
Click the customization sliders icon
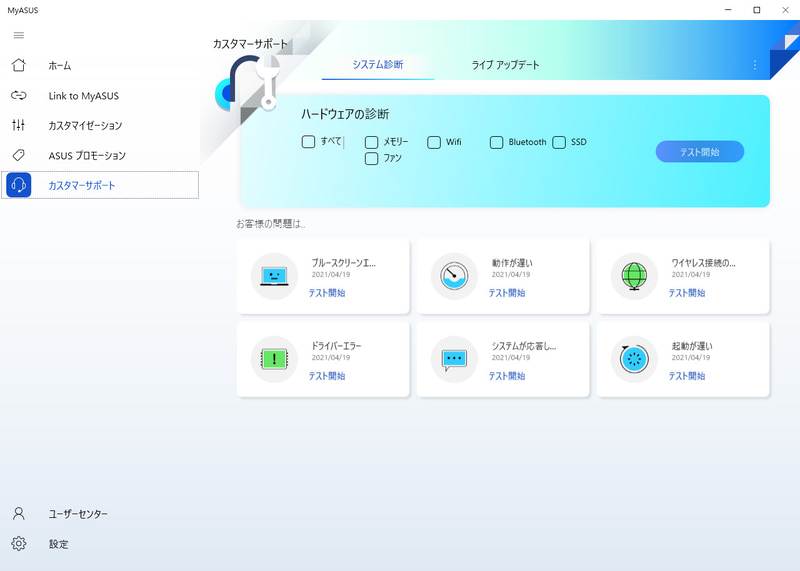[x=19, y=125]
